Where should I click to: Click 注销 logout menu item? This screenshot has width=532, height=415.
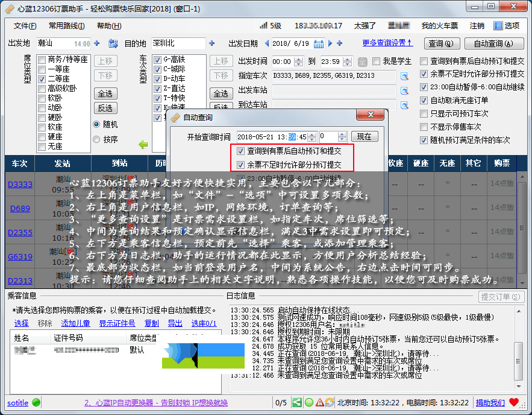(477, 26)
